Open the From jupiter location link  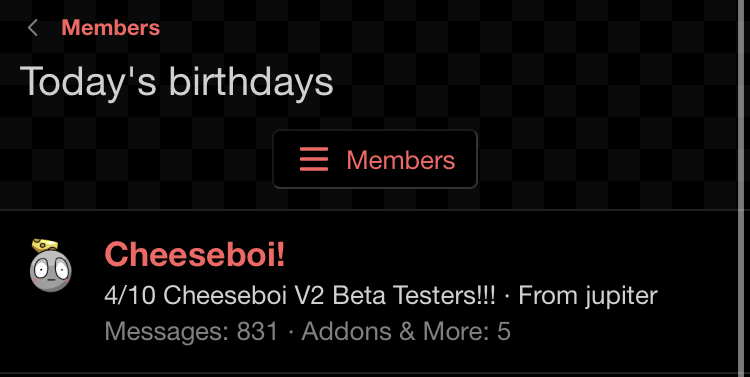coord(588,296)
